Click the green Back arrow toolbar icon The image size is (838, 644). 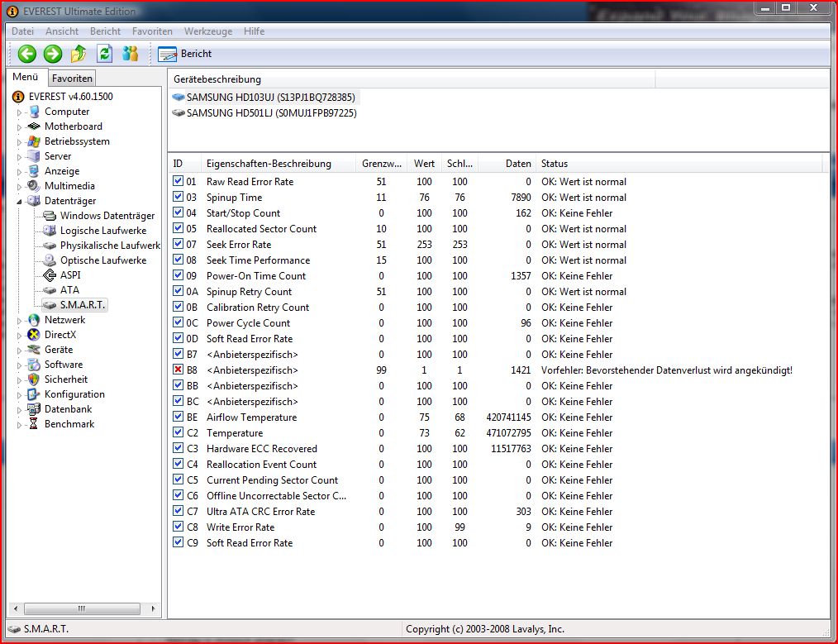tap(26, 54)
